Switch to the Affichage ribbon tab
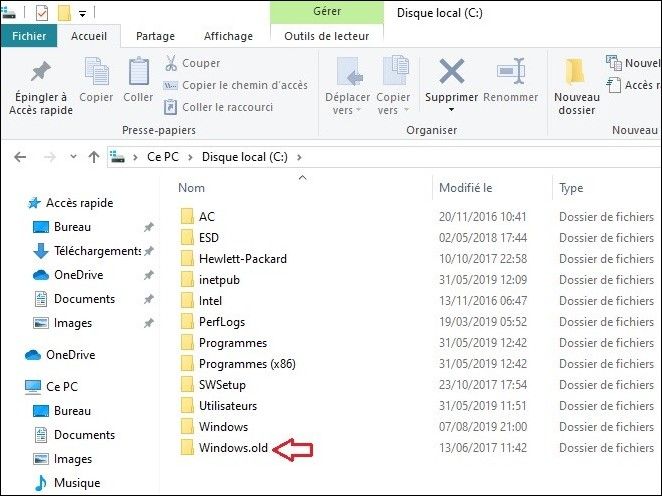Viewport: 662px width, 496px height. (228, 36)
